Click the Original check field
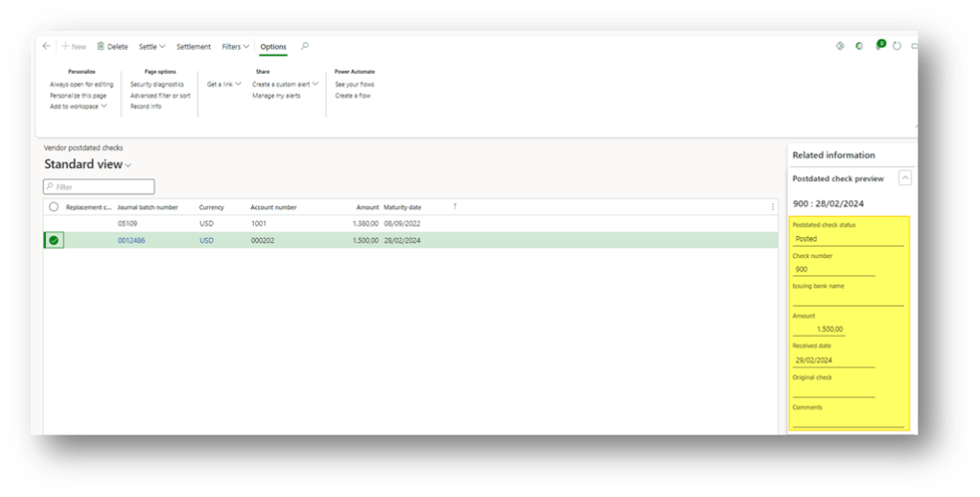 click(x=833, y=390)
